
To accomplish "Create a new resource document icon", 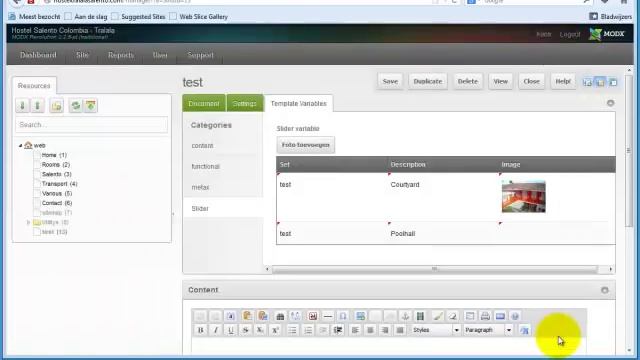I will [56, 106].
